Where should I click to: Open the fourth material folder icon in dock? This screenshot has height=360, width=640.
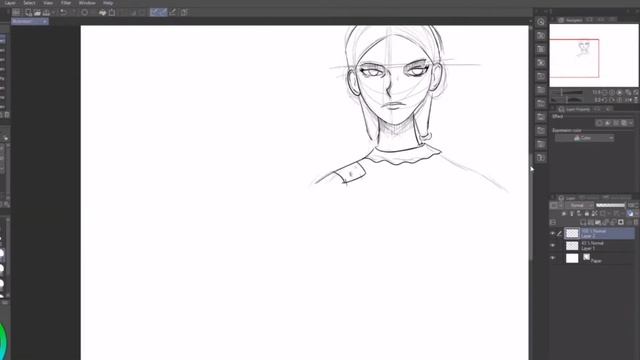click(541, 76)
